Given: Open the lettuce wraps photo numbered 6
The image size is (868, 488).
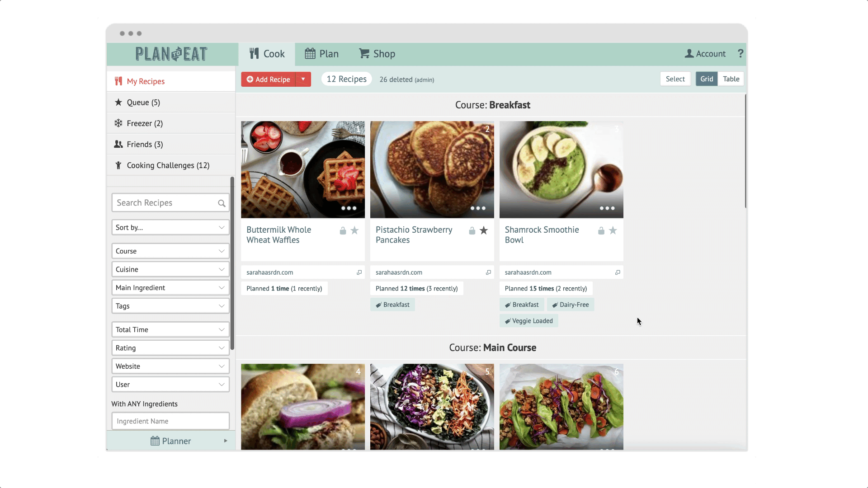Looking at the screenshot, I should point(561,407).
